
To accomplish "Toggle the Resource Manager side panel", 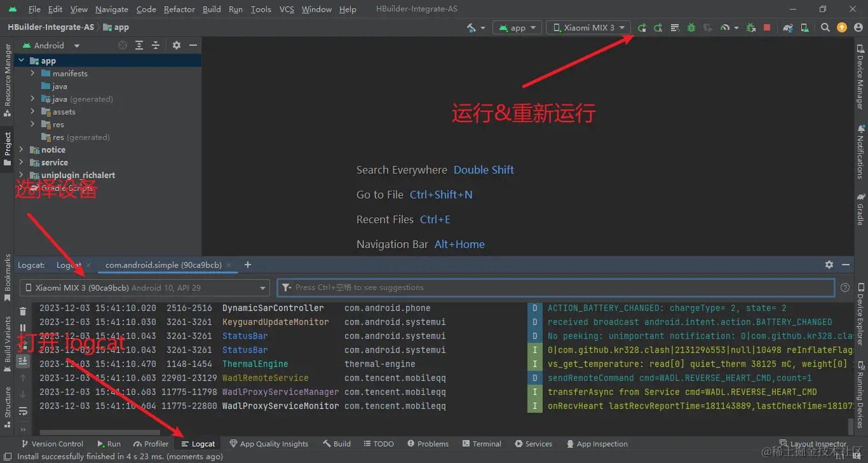I will point(8,80).
